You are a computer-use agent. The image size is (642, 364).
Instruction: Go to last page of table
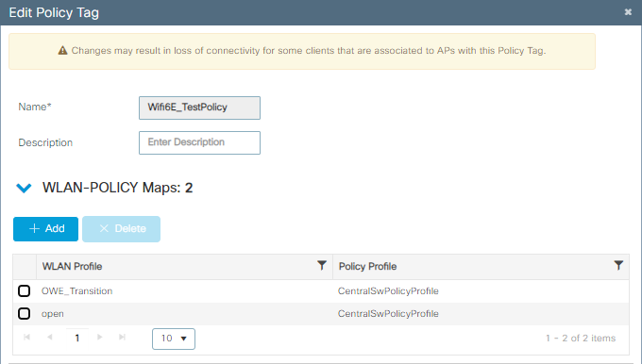coord(122,338)
